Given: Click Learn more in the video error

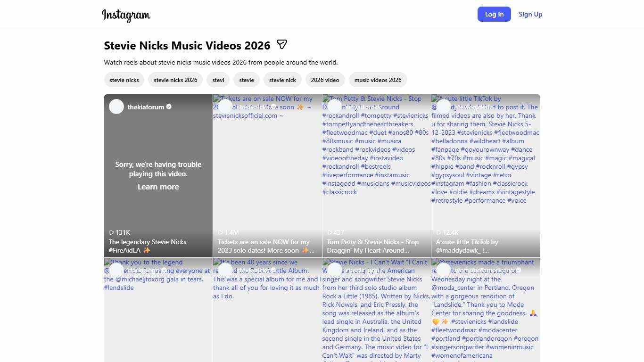Looking at the screenshot, I should click(x=158, y=187).
